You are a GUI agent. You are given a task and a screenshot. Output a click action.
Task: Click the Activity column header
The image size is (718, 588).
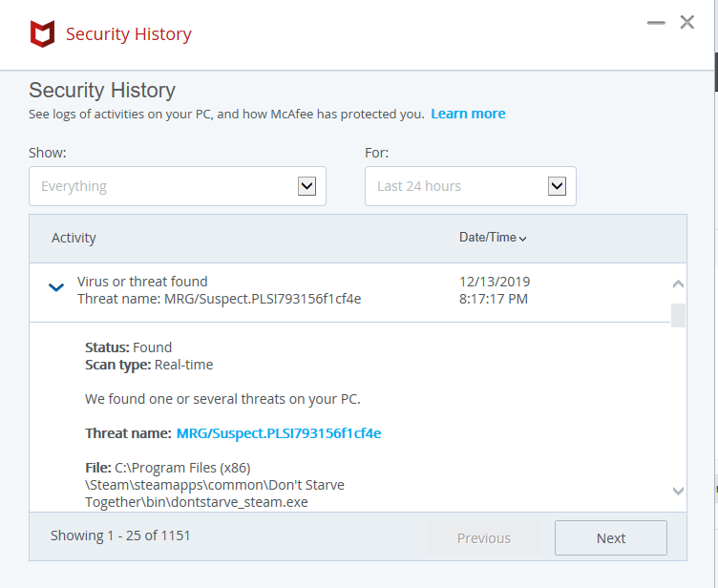point(74,238)
